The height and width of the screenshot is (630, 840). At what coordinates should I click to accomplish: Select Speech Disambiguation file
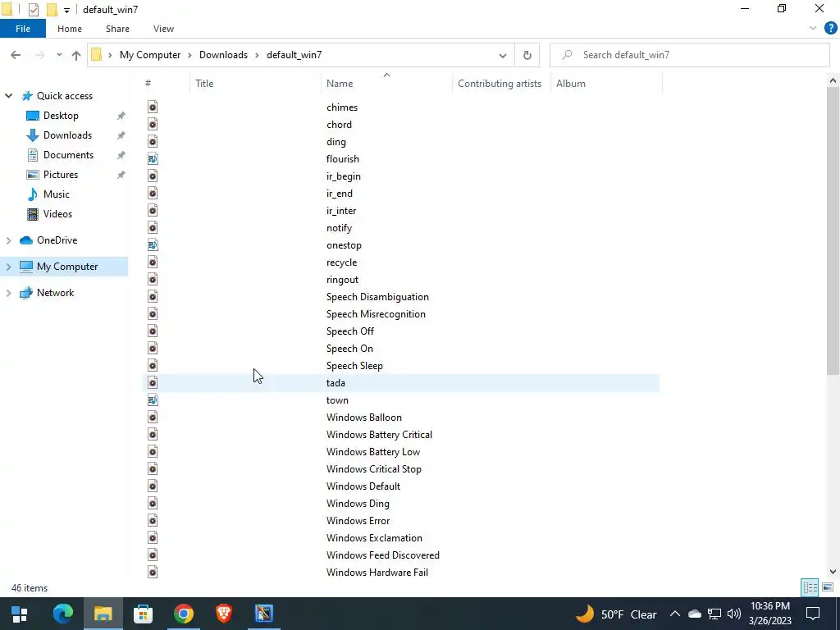point(377,297)
